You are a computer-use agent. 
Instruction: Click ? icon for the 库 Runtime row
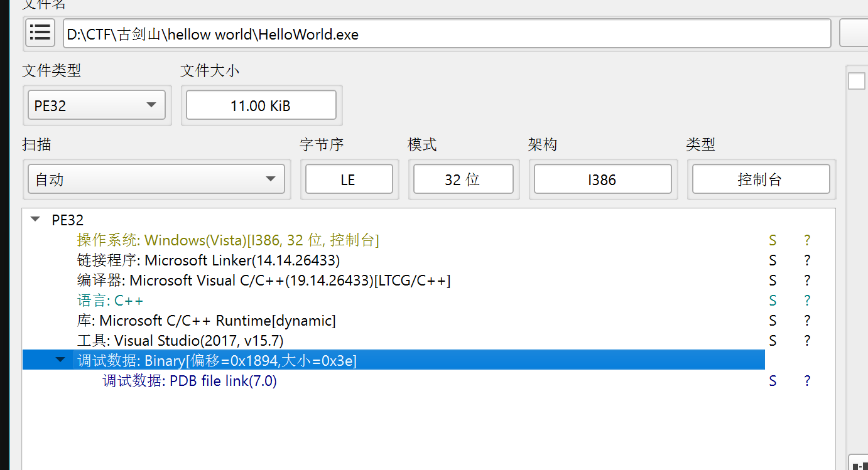(x=807, y=321)
